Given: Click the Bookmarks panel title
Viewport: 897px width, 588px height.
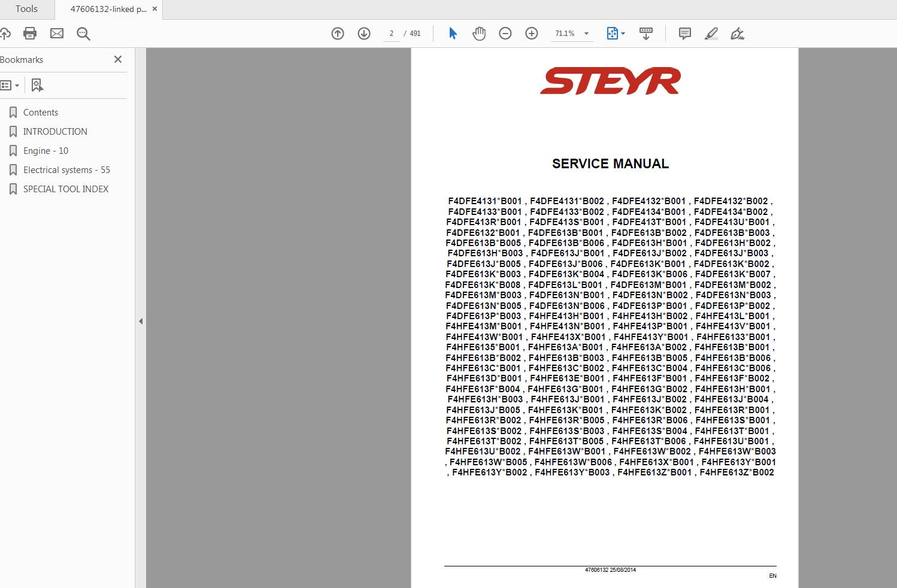Looking at the screenshot, I should pyautogui.click(x=22, y=60).
